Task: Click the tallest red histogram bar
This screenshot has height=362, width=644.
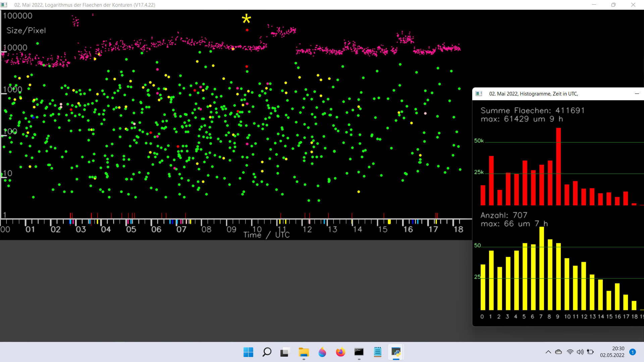Action: (558, 166)
